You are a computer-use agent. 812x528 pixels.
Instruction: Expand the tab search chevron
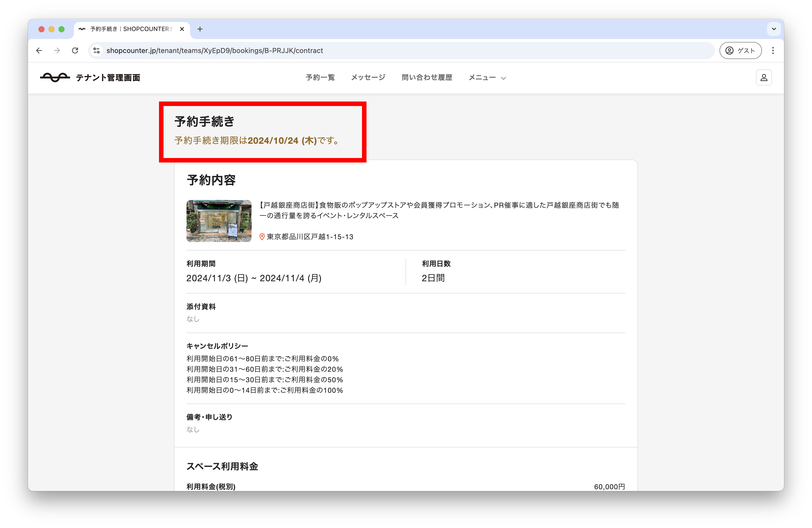pos(774,29)
